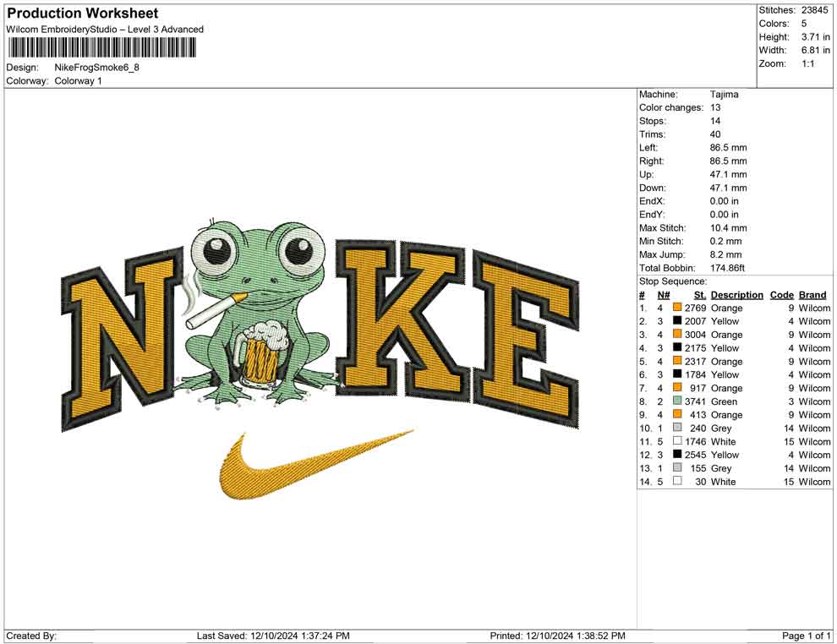Click stitch count '917' in row 7

(x=697, y=388)
